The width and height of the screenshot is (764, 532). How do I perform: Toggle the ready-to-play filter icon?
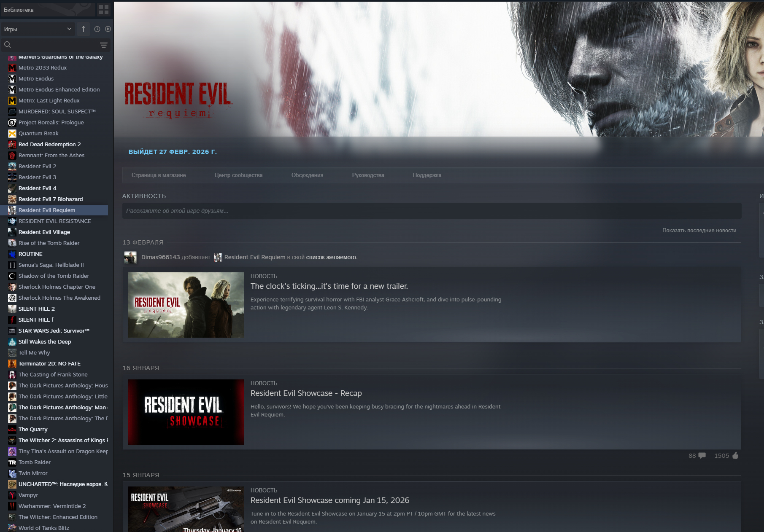(x=108, y=29)
